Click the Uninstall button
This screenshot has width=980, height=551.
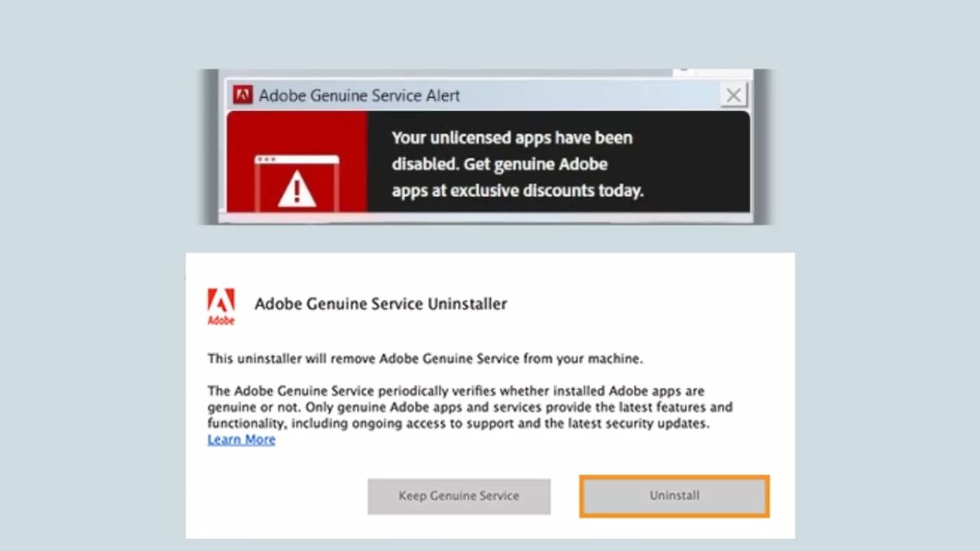(x=675, y=495)
